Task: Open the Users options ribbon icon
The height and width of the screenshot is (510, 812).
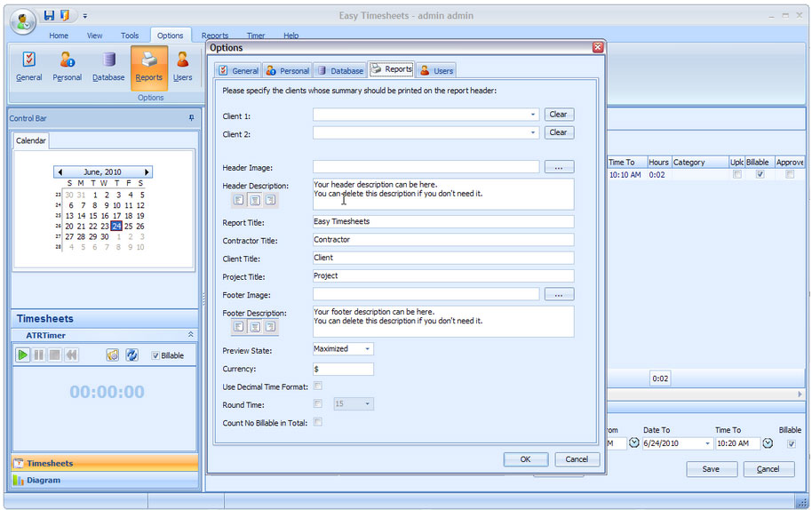Action: point(182,68)
